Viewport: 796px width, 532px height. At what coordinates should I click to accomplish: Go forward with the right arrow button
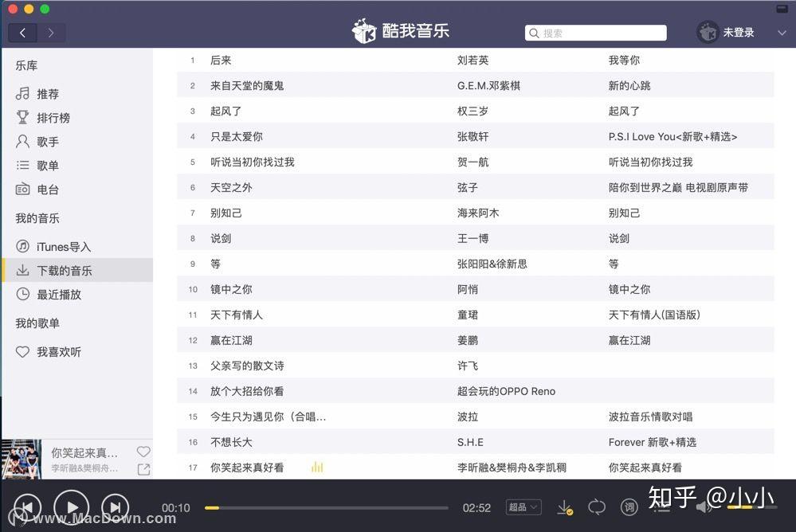[51, 33]
